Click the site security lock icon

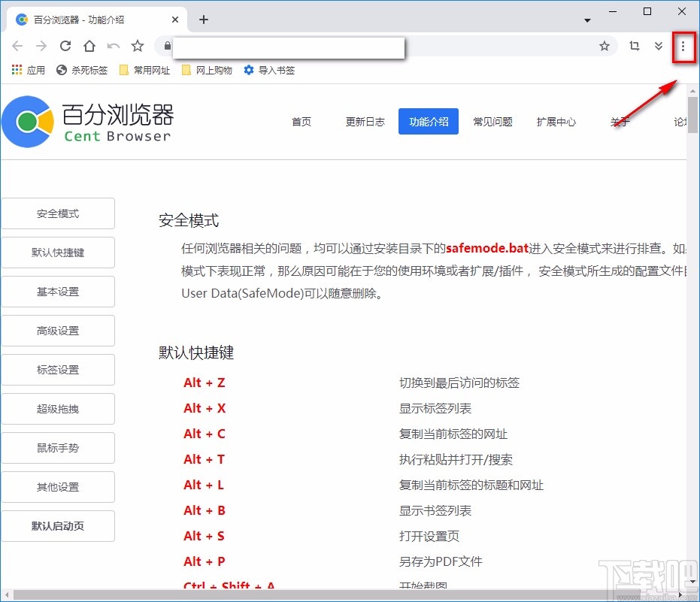click(x=165, y=46)
